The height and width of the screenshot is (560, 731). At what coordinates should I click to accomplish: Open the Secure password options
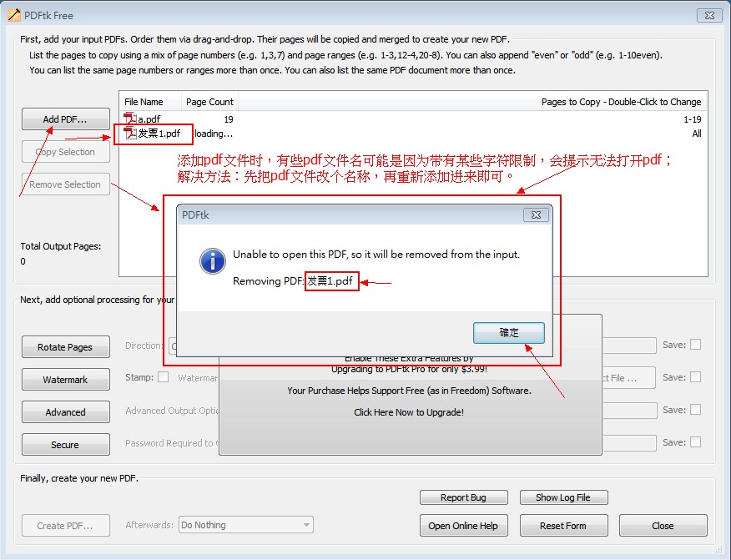[x=65, y=444]
